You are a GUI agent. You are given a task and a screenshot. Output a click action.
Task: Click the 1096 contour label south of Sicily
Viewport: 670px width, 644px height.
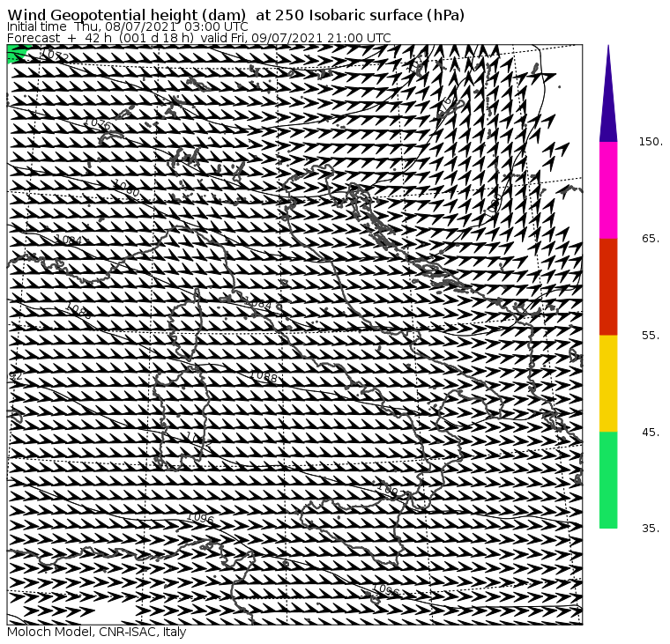pyautogui.click(x=385, y=589)
